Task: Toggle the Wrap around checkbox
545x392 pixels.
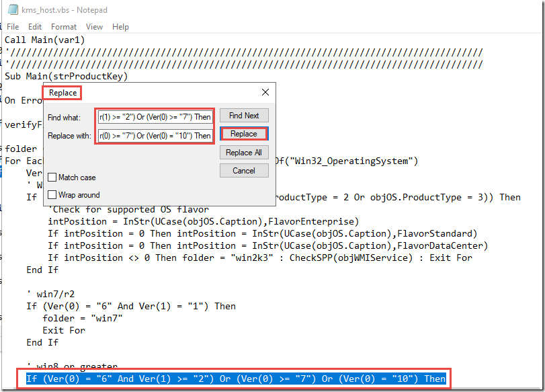Action: [x=53, y=195]
